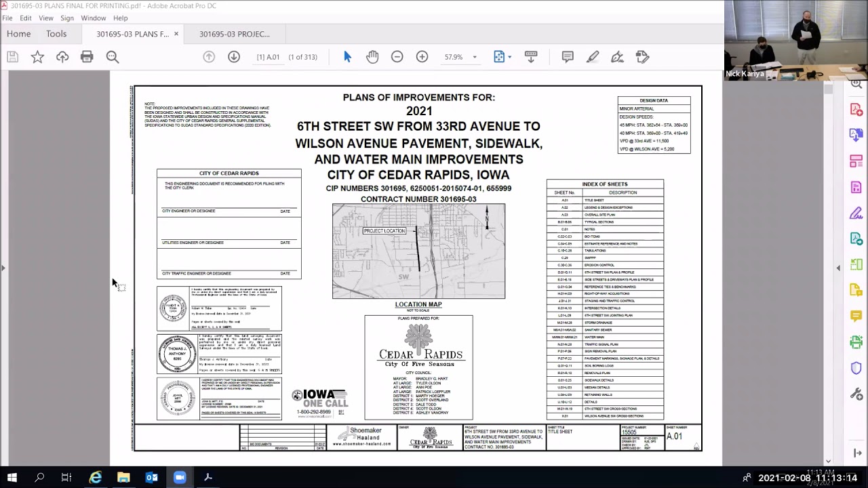The height and width of the screenshot is (488, 868).
Task: Open More Tools wrench icon
Action: pos(856,394)
